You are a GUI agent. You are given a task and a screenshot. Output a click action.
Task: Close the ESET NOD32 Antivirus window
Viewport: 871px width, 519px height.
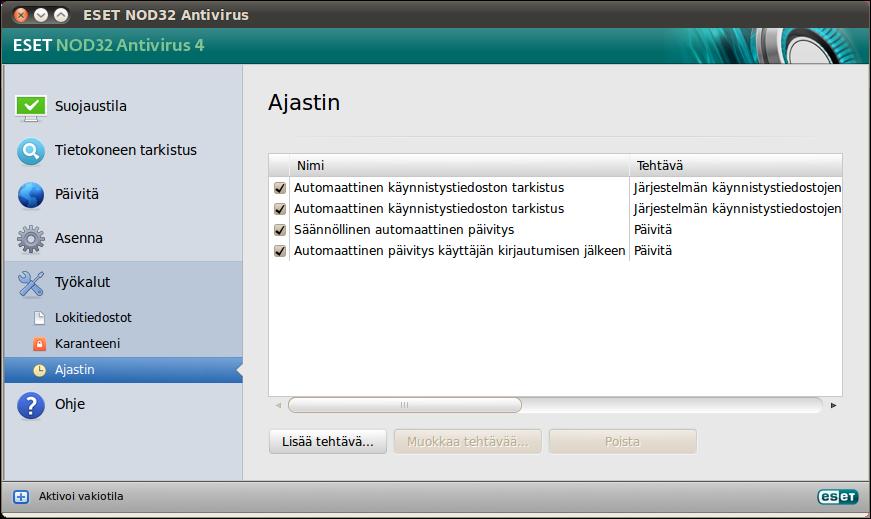(x=21, y=15)
